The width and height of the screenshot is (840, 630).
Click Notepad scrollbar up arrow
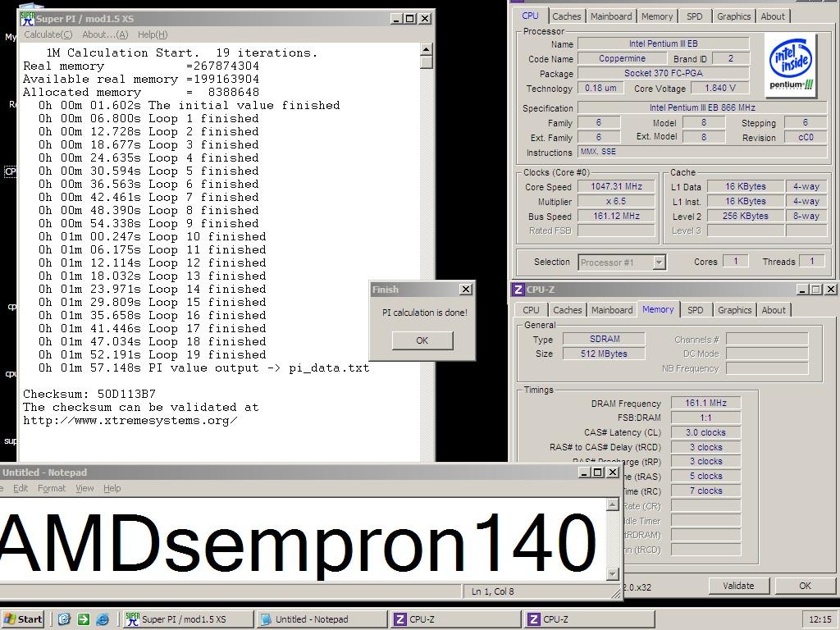click(613, 504)
